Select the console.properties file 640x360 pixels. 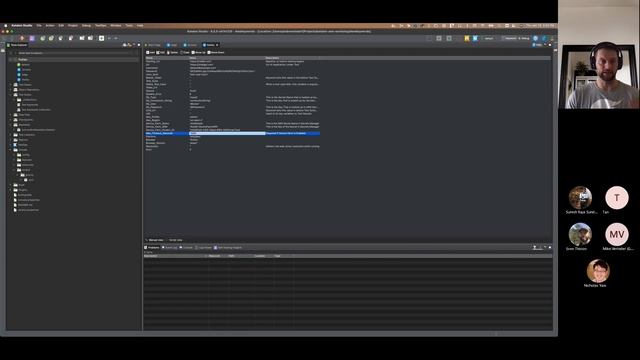coord(28,200)
